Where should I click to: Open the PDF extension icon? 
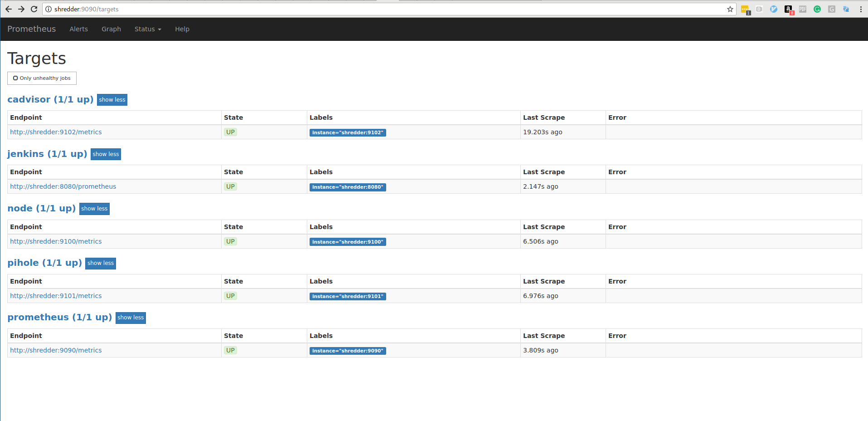pyautogui.click(x=803, y=9)
